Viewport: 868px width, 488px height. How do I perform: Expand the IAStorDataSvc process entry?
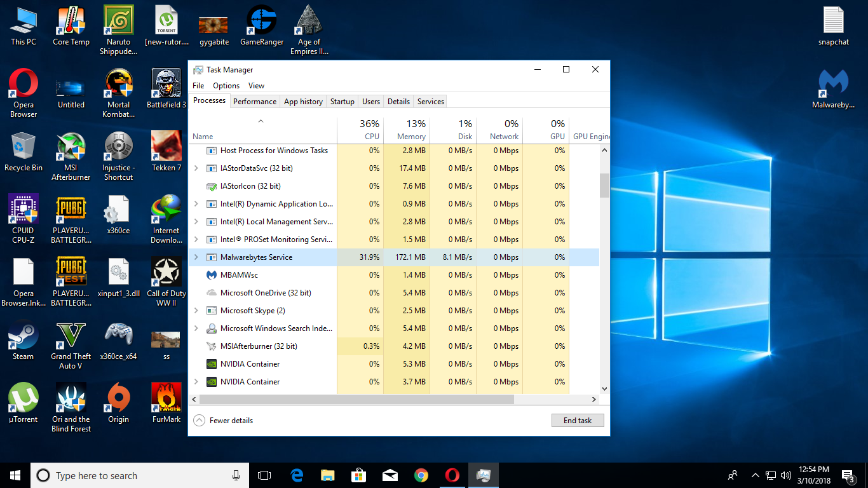click(196, 168)
